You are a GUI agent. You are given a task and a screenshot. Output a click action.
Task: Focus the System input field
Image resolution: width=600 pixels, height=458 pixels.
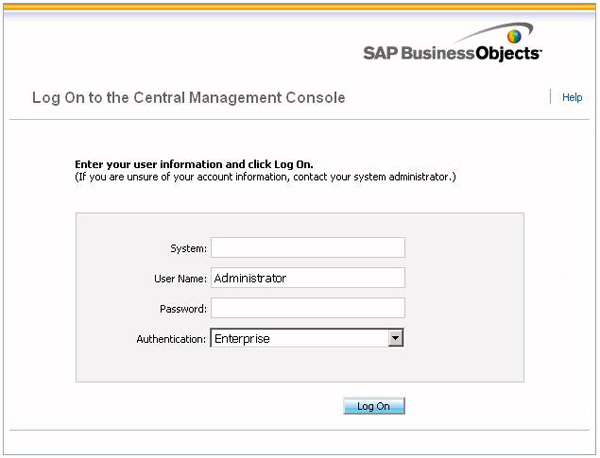[307, 248]
